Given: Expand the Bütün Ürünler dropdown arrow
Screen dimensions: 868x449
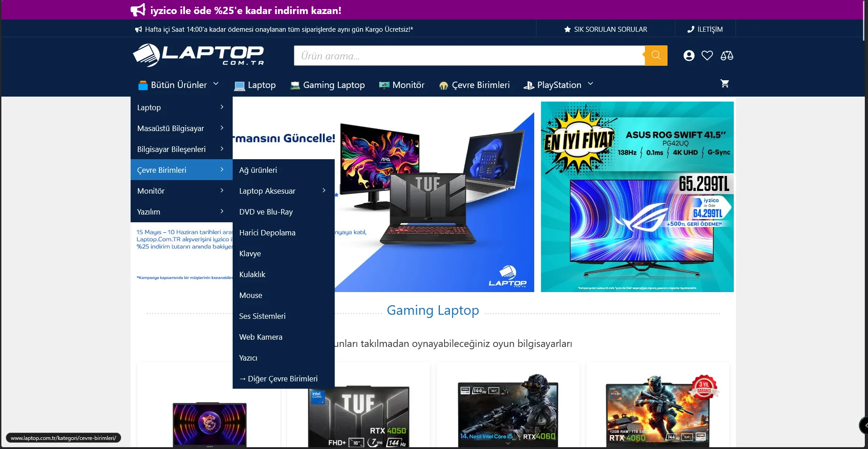Looking at the screenshot, I should (x=216, y=84).
